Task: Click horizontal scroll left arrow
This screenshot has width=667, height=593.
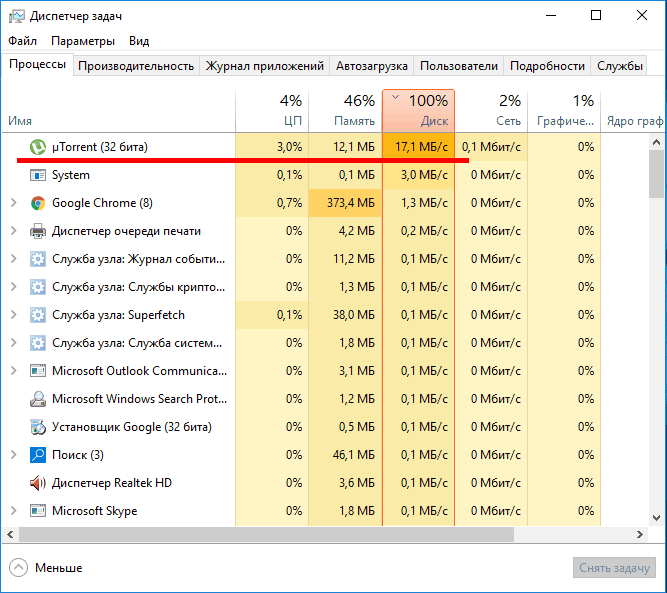Action: point(10,535)
